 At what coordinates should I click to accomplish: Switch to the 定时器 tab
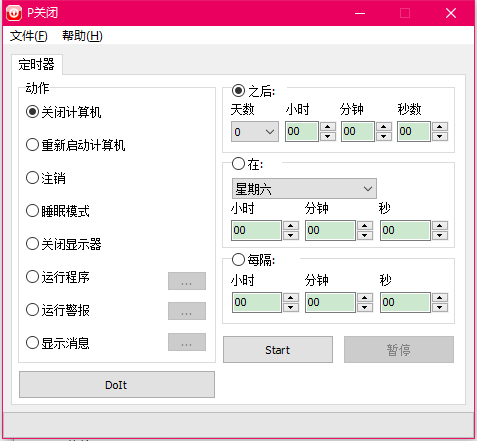[37, 64]
